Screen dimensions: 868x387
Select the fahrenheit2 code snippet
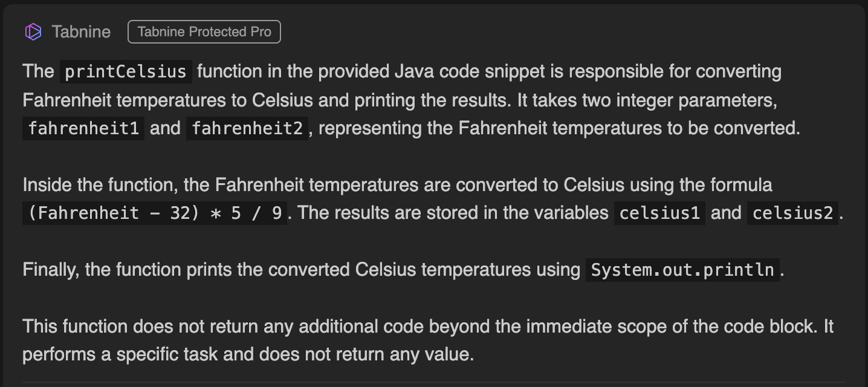coord(247,128)
